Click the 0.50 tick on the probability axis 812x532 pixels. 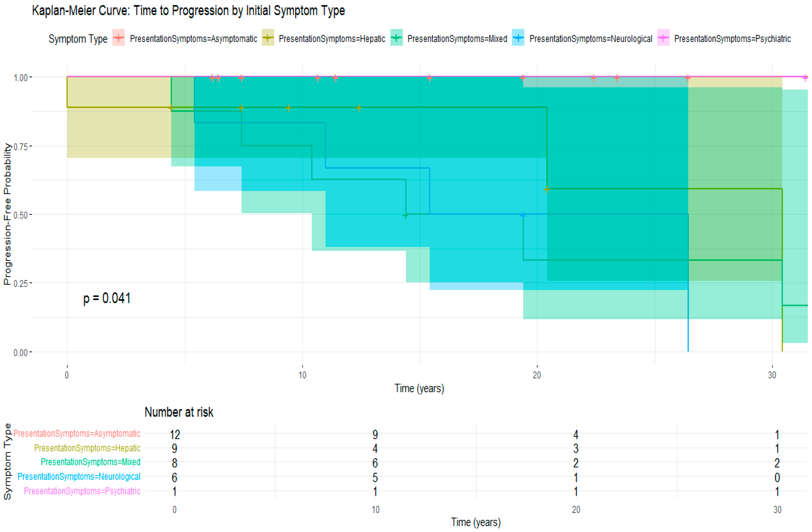(x=20, y=215)
